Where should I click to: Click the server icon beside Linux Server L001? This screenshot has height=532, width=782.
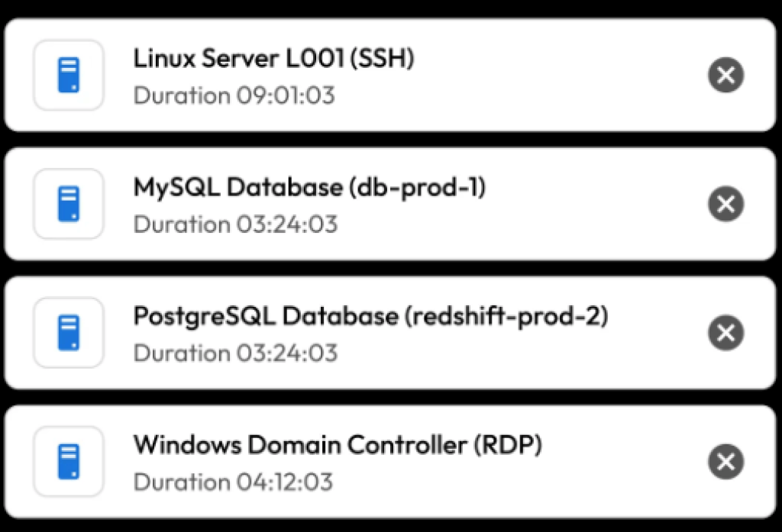pyautogui.click(x=68, y=75)
